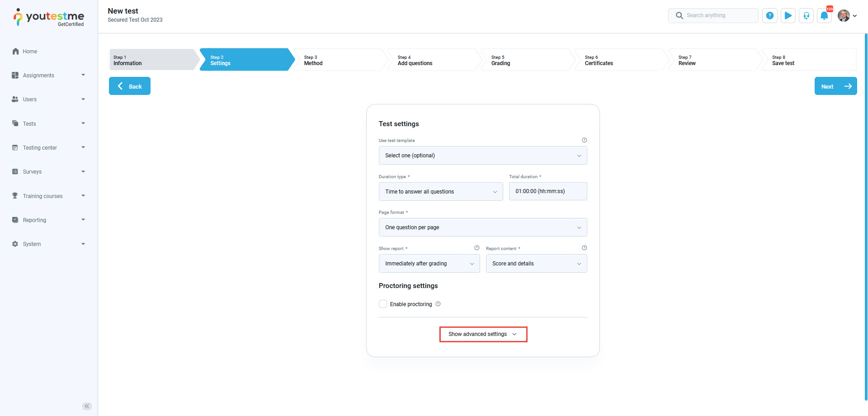This screenshot has width=868, height=416.
Task: Open the Use test template dropdown
Action: pos(482,155)
